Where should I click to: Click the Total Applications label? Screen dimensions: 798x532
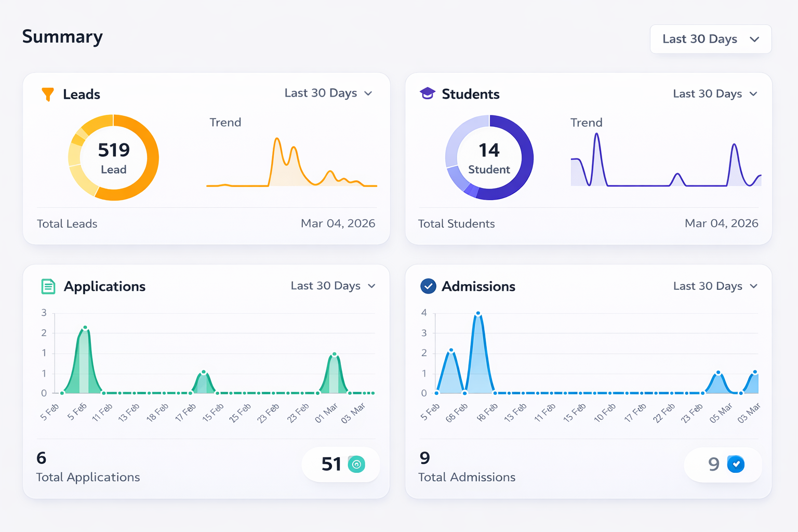(88, 477)
